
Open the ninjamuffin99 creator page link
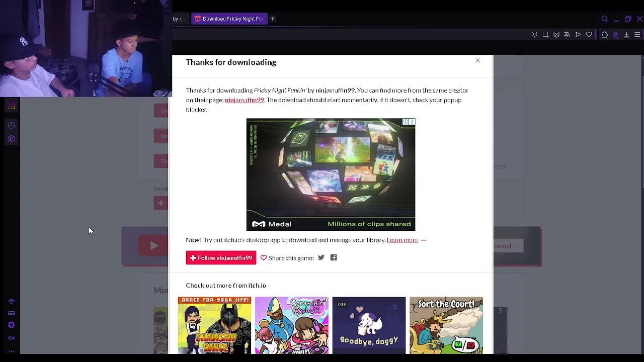coord(245,100)
